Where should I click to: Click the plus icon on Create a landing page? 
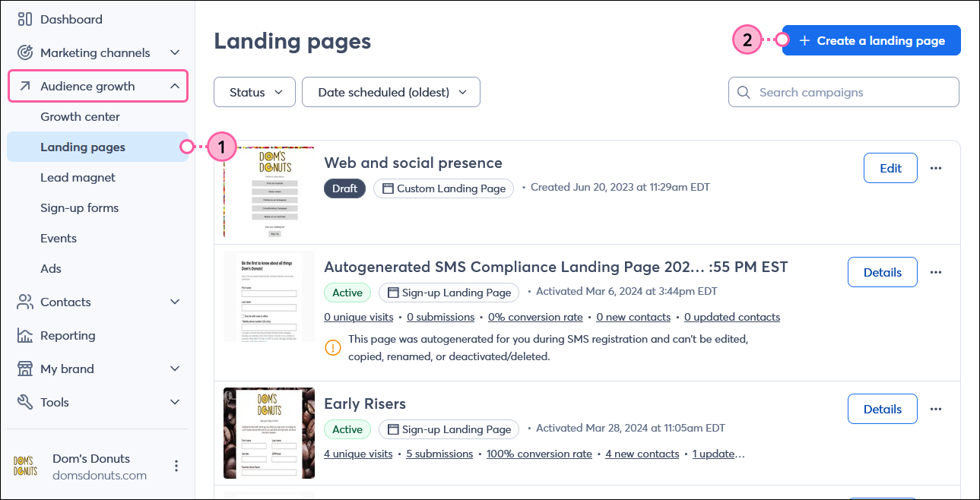[x=804, y=40]
